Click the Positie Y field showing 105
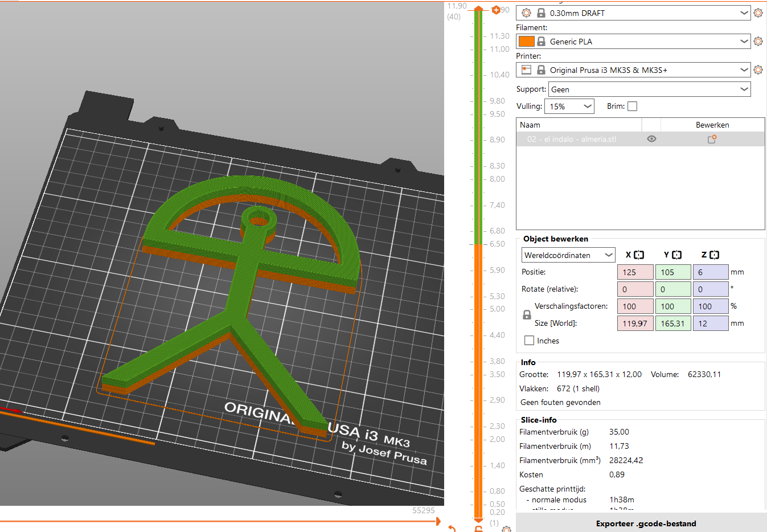The height and width of the screenshot is (532, 767). (x=673, y=272)
